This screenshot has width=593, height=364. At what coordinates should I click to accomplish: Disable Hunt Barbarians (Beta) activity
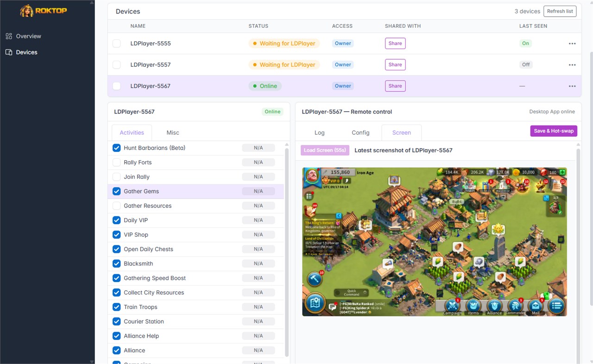pos(117,148)
